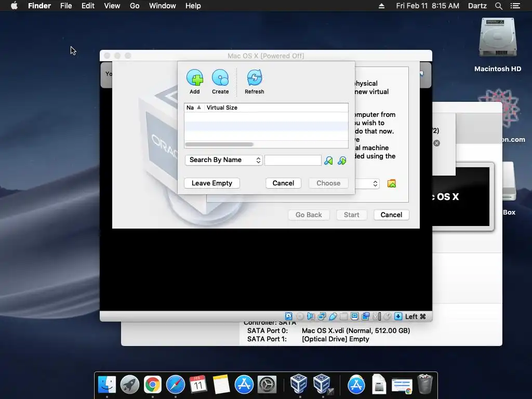This screenshot has height=399, width=532.
Task: Open the disk image file in the dock
Action: [x=379, y=384]
